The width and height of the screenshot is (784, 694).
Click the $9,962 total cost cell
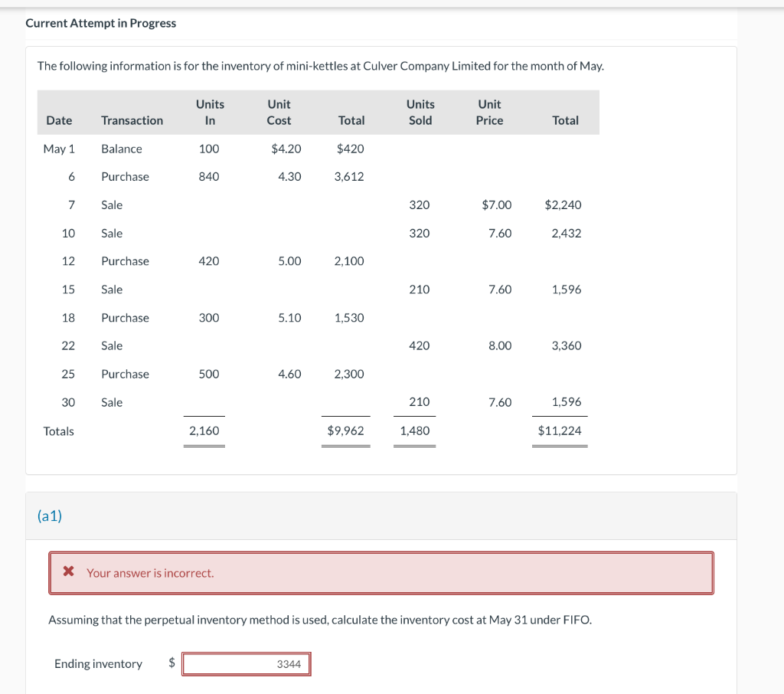point(345,430)
